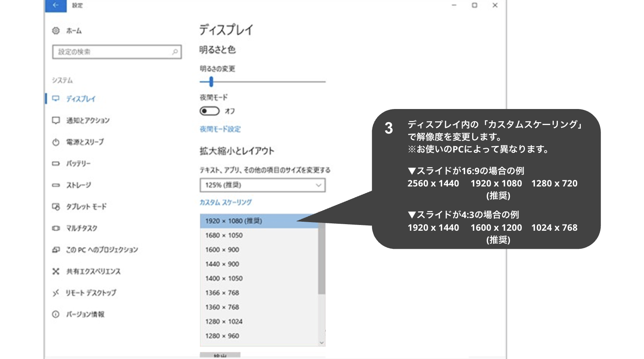Viewport: 644px width, 359px height.
Task: Open この PC へのプロジェクション settings
Action: (102, 250)
